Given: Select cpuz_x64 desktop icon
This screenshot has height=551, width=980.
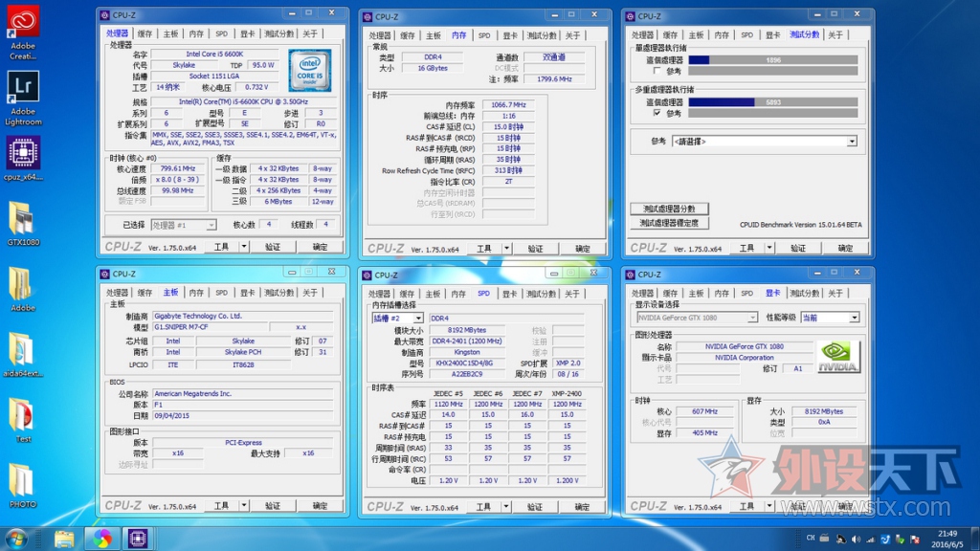Looking at the screenshot, I should (23, 159).
